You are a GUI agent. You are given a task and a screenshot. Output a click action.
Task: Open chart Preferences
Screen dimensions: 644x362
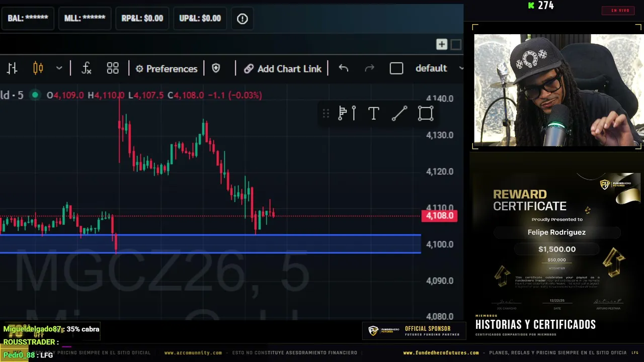pyautogui.click(x=167, y=69)
